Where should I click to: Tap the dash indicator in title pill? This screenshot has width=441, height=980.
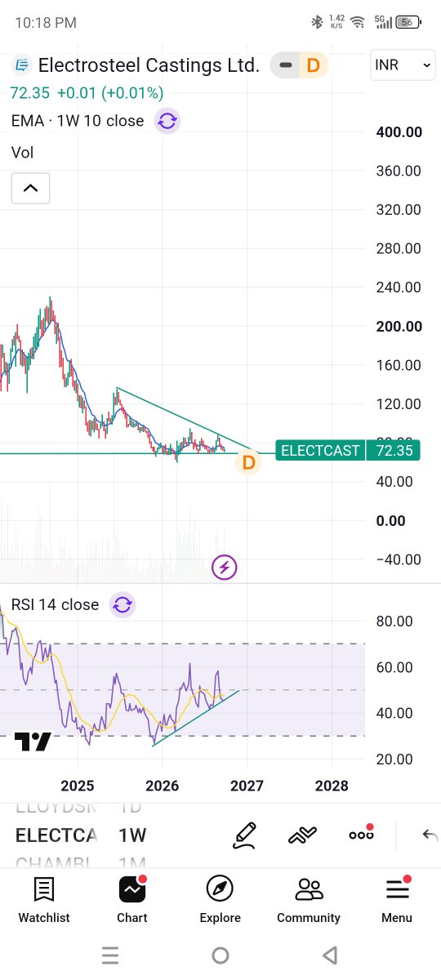285,65
